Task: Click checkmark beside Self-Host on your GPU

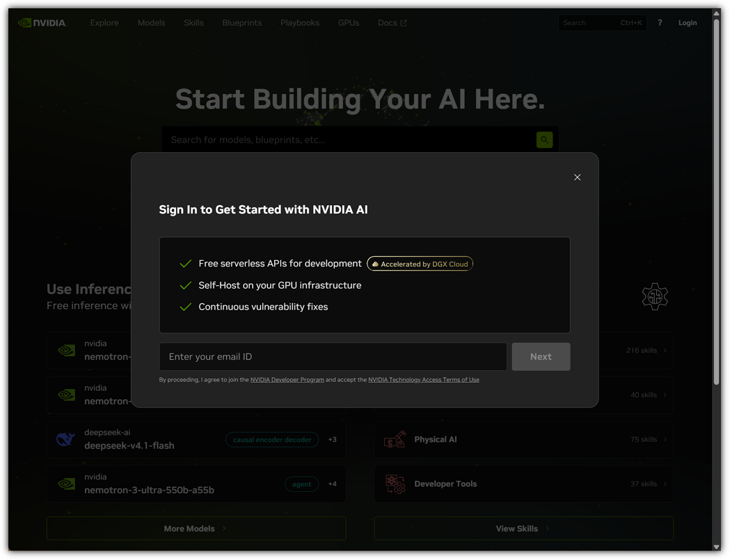Action: tap(186, 285)
